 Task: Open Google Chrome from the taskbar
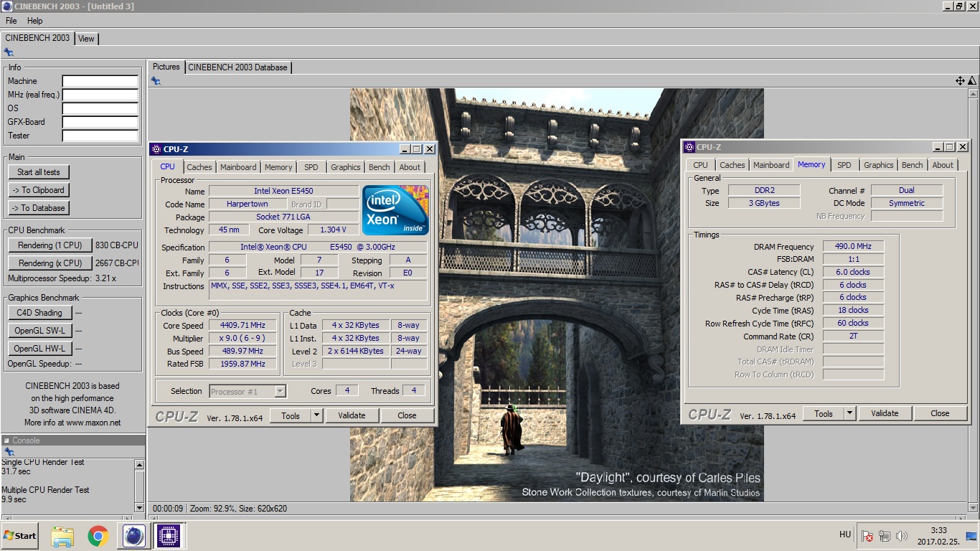point(98,535)
